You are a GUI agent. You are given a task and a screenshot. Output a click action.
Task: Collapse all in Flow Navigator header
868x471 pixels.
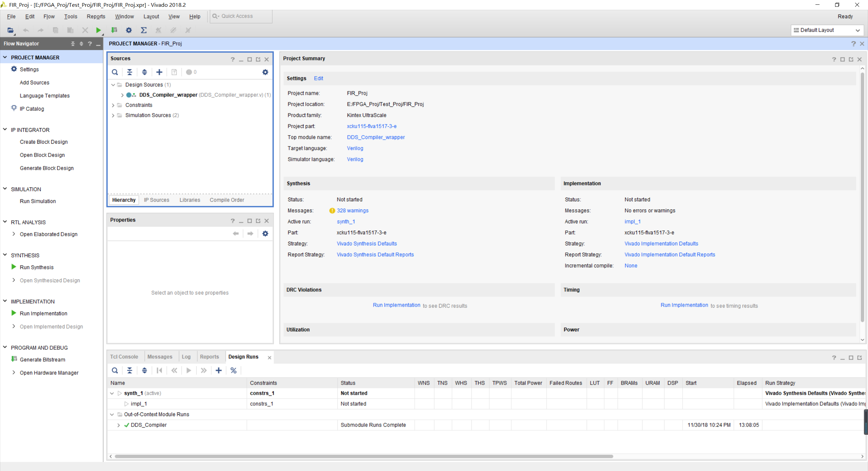(x=73, y=44)
